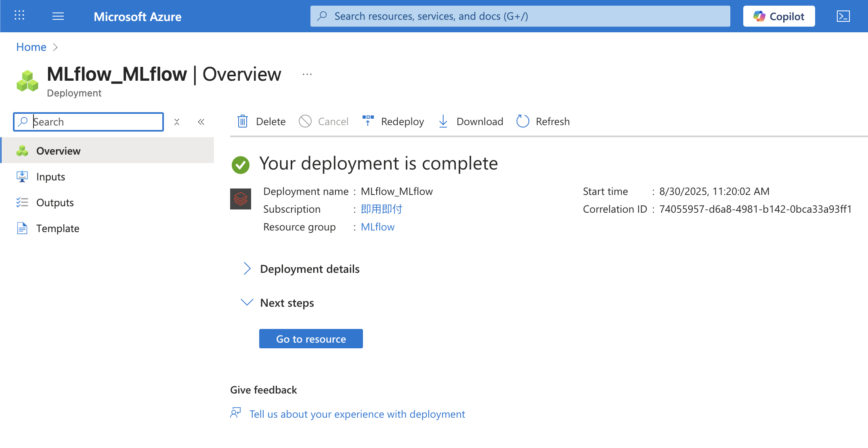Click the deployment cubes icon next to title
868x448 pixels.
27,81
